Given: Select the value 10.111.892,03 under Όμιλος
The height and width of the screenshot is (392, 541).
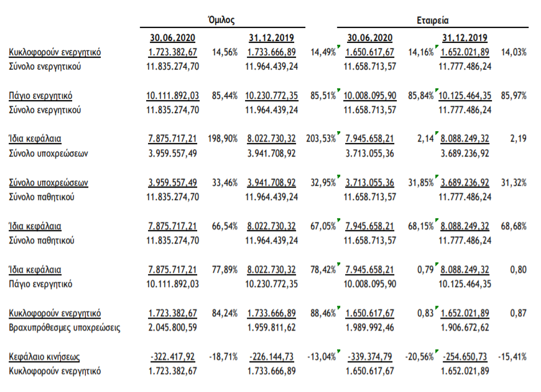Looking at the screenshot, I should point(172,96).
